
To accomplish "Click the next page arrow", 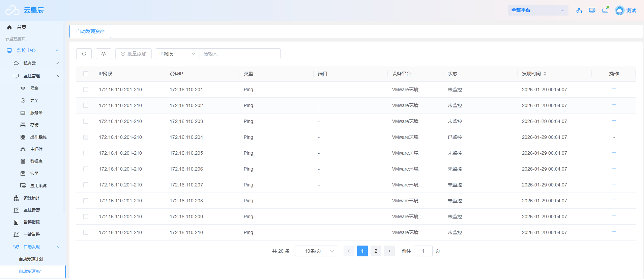I will [x=389, y=251].
